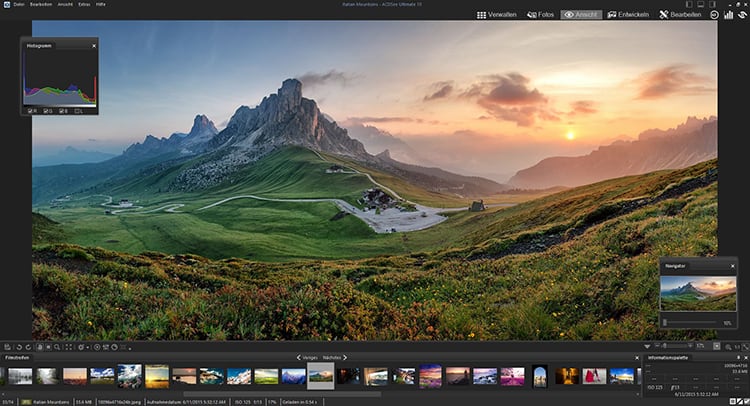Toggle the G channel checkbox in Histogramm
The image size is (750, 406).
[x=47, y=110]
